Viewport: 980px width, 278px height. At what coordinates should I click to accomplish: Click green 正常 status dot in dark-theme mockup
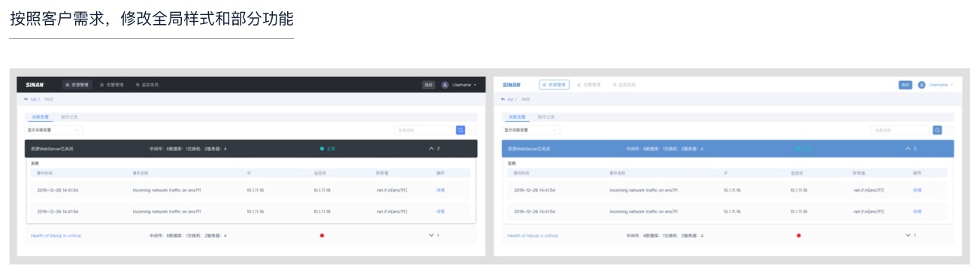click(x=322, y=149)
